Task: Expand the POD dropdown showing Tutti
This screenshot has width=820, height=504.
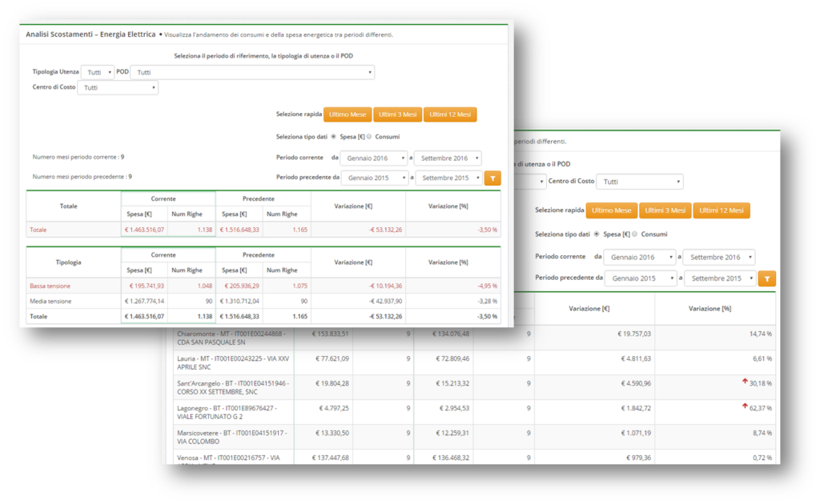Action: [252, 72]
